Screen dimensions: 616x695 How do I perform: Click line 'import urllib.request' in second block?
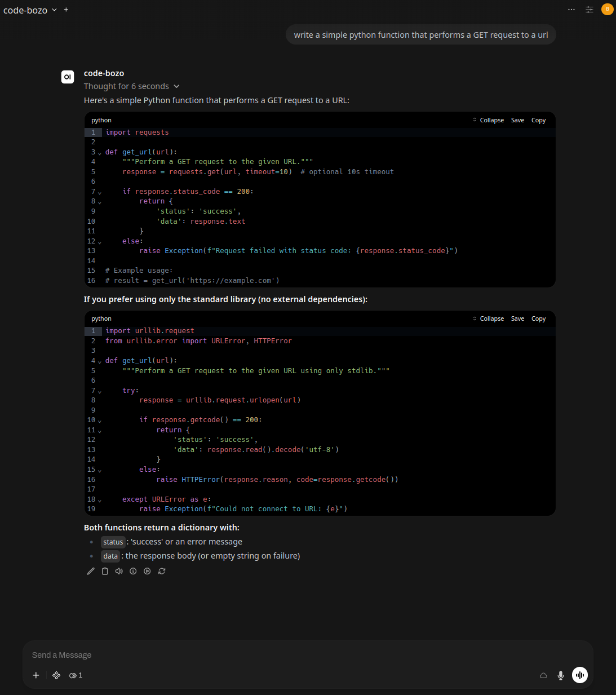coord(150,331)
